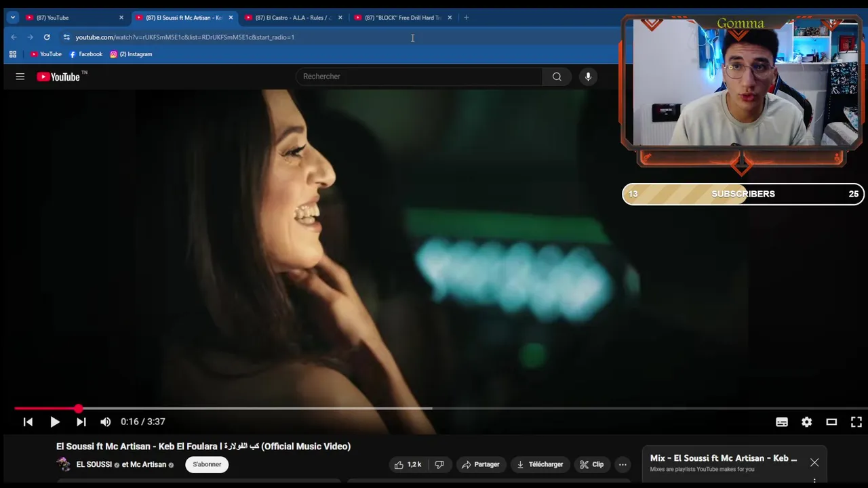Go forward with browser forward arrow
This screenshot has width=868, height=488.
click(30, 37)
